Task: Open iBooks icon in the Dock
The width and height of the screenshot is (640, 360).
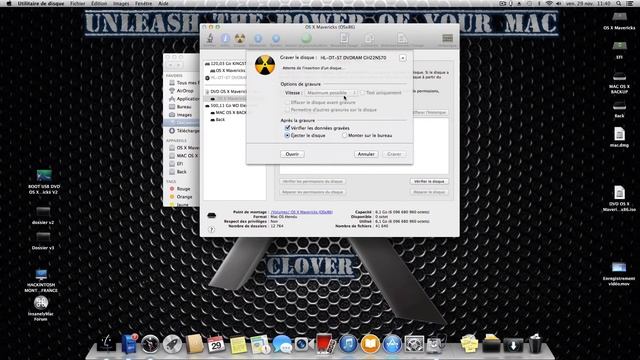Action: click(x=370, y=344)
